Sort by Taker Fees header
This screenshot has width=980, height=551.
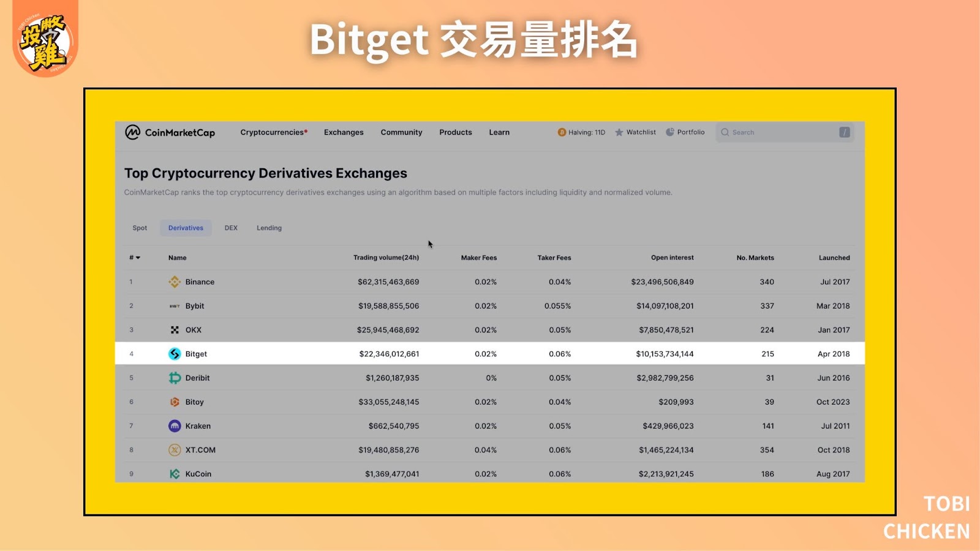point(554,258)
